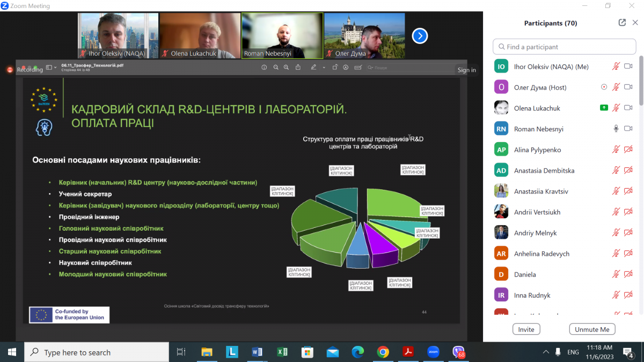The image size is (644, 362).
Task: Click next arrow in video gallery strip
Action: (x=419, y=35)
